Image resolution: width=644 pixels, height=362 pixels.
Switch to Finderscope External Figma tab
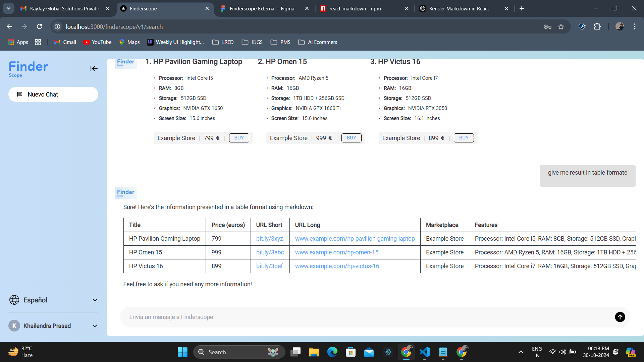262,9
